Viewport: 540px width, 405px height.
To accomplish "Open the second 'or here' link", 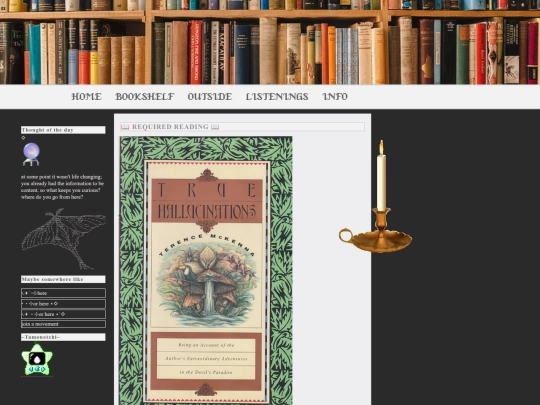I will click(63, 314).
